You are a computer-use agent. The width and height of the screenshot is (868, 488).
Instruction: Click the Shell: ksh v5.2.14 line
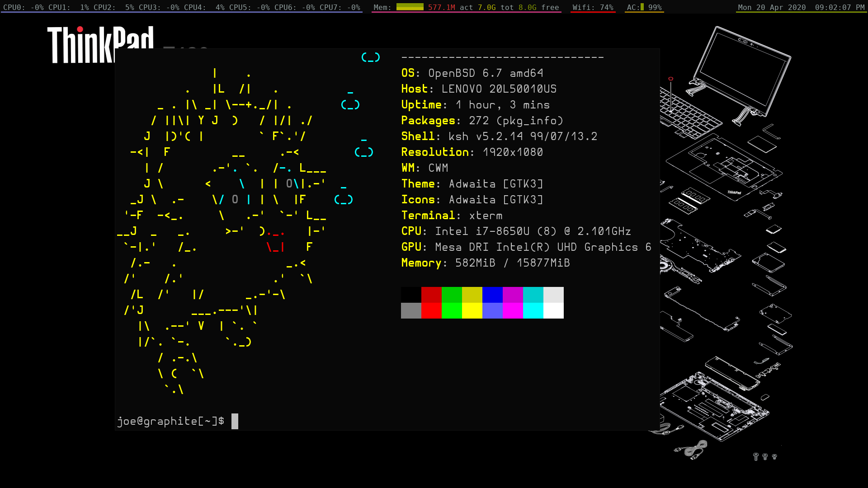[499, 136]
